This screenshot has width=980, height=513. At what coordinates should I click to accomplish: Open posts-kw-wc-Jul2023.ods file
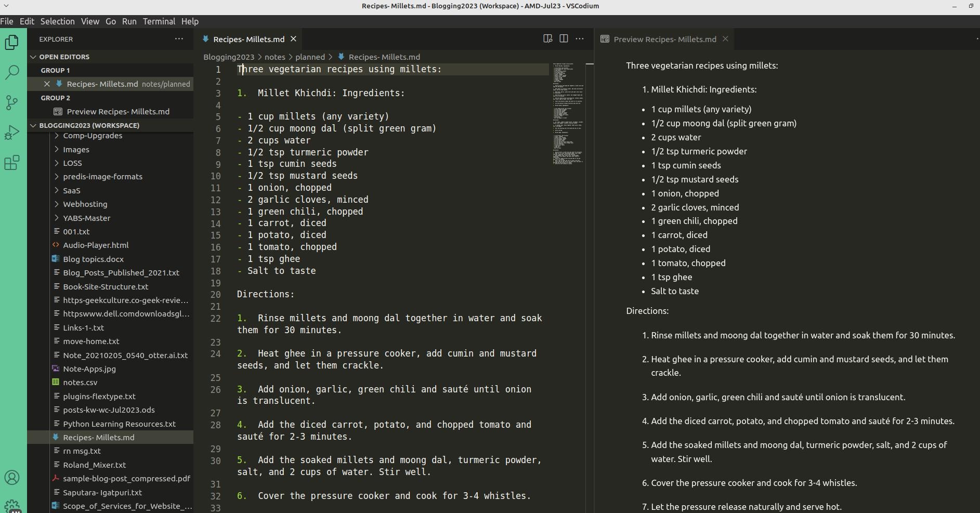pyautogui.click(x=109, y=410)
